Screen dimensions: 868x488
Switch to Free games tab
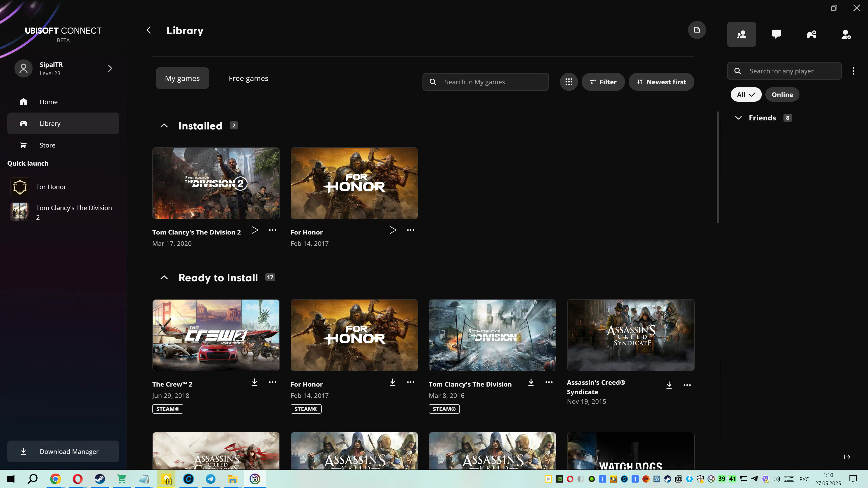(x=249, y=78)
